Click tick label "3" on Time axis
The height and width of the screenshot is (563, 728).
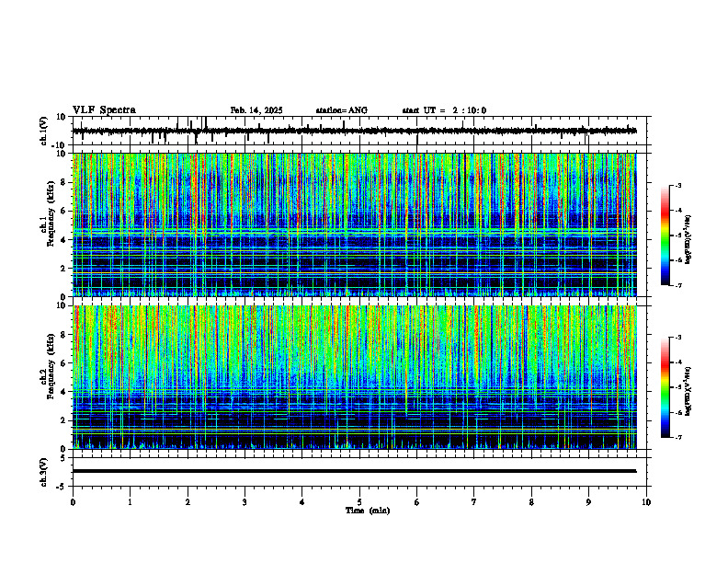pyautogui.click(x=245, y=502)
